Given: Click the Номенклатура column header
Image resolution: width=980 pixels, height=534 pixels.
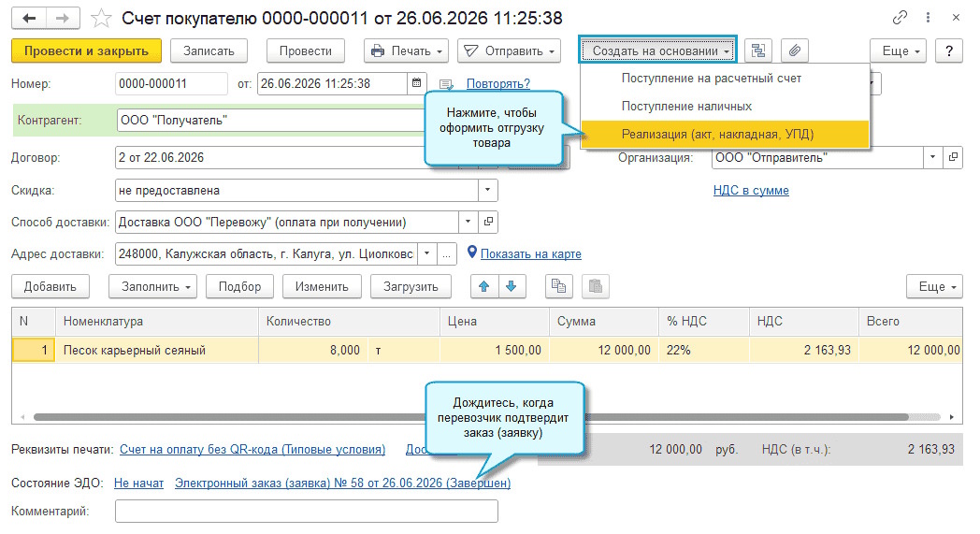Looking at the screenshot, I should 157,322.
